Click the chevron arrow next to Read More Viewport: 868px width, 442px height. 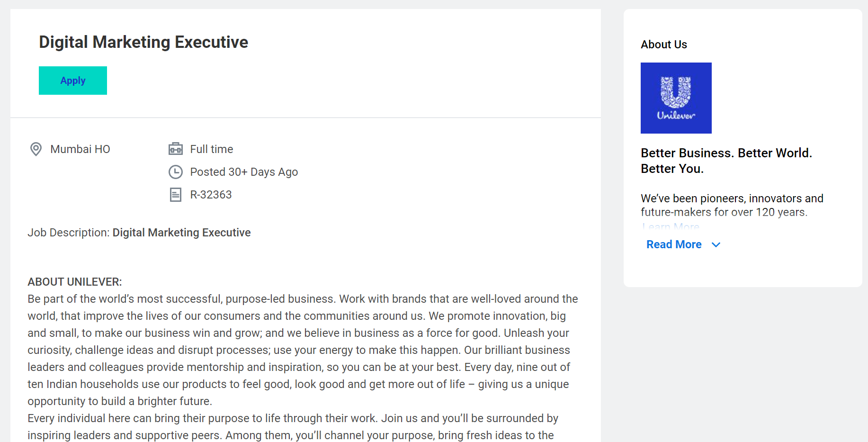(716, 245)
